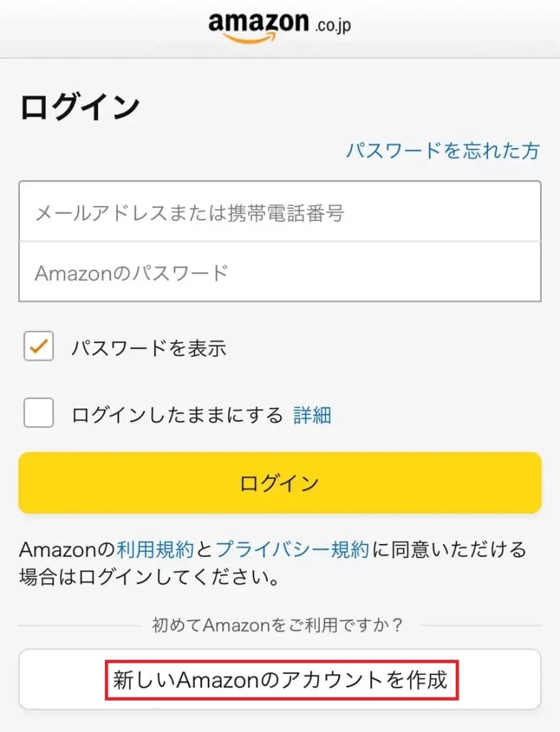Viewport: 560px width, 732px height.
Task: Click the パスワードを表示 label text
Action: (149, 348)
